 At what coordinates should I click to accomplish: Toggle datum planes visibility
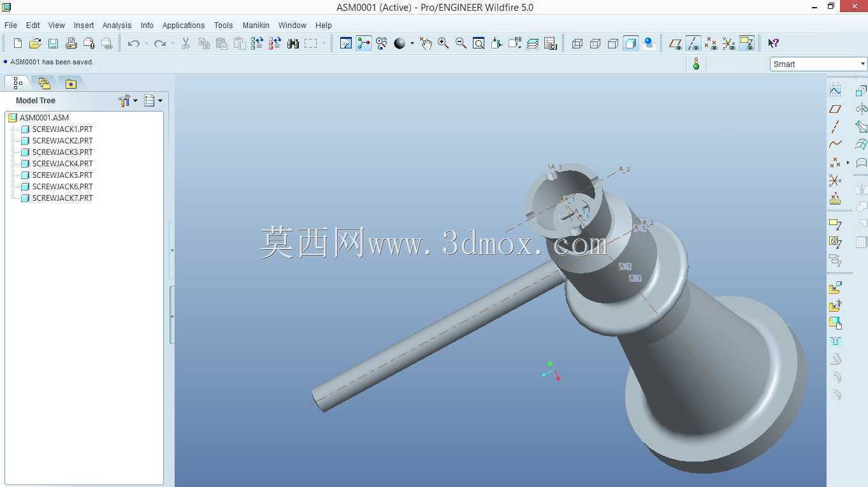point(675,43)
